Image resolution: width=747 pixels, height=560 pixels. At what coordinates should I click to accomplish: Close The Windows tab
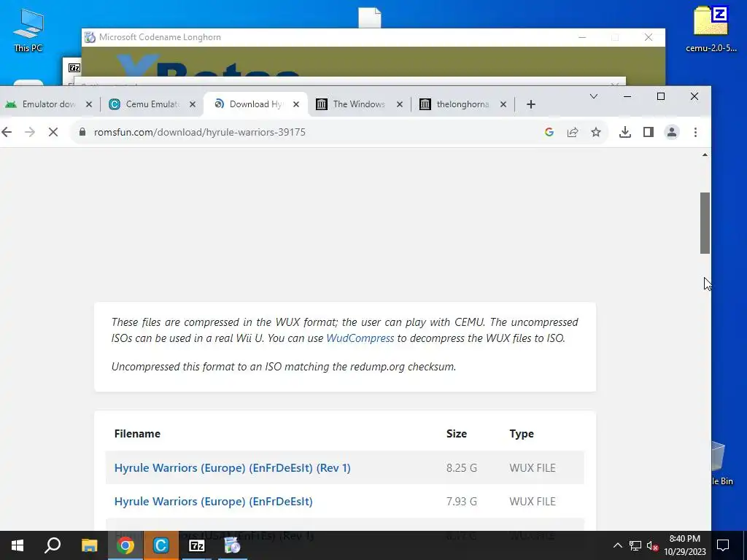pyautogui.click(x=400, y=104)
